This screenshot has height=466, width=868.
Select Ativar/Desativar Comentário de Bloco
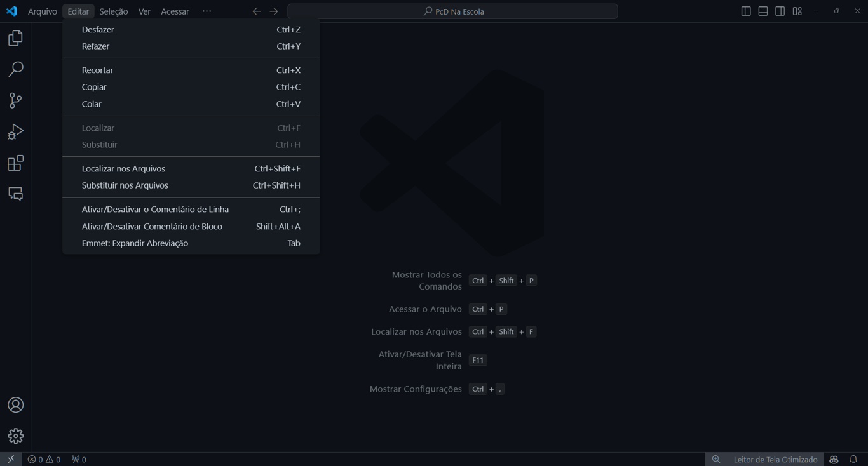(191, 226)
